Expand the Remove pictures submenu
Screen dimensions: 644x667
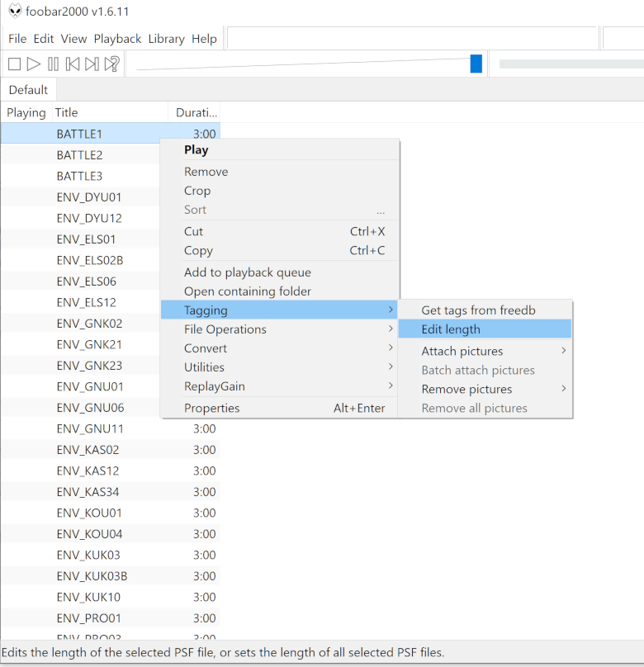point(485,390)
